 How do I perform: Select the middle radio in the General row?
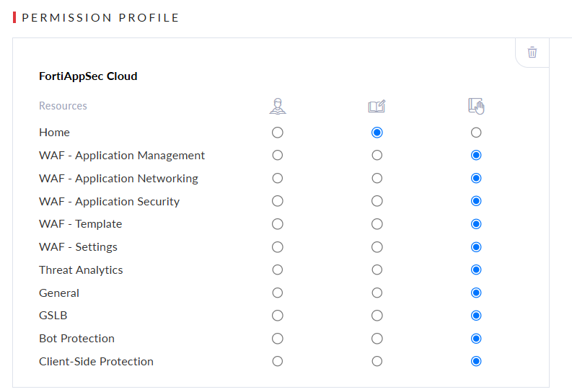click(x=377, y=293)
